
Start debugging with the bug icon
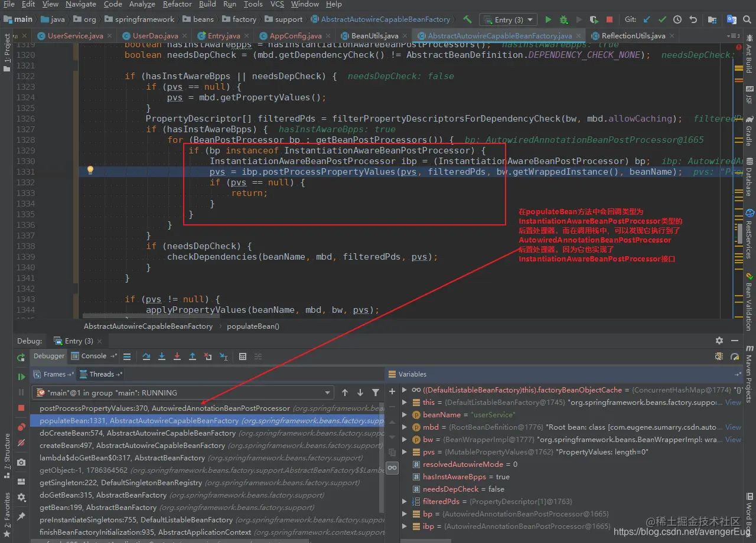coord(563,19)
